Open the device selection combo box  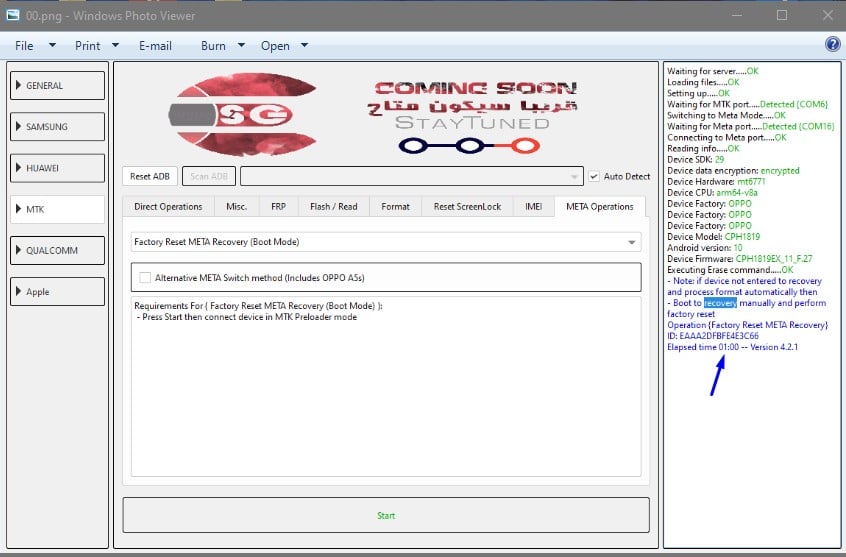[411, 176]
